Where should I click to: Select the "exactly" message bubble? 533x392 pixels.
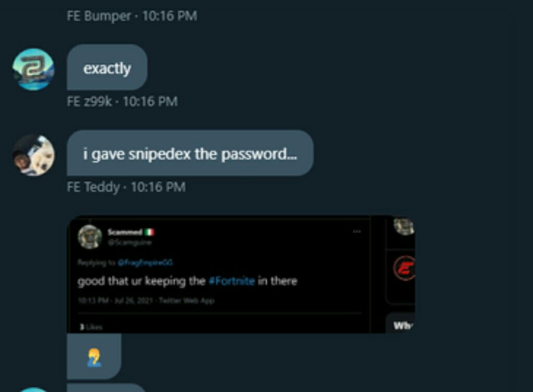(x=107, y=68)
